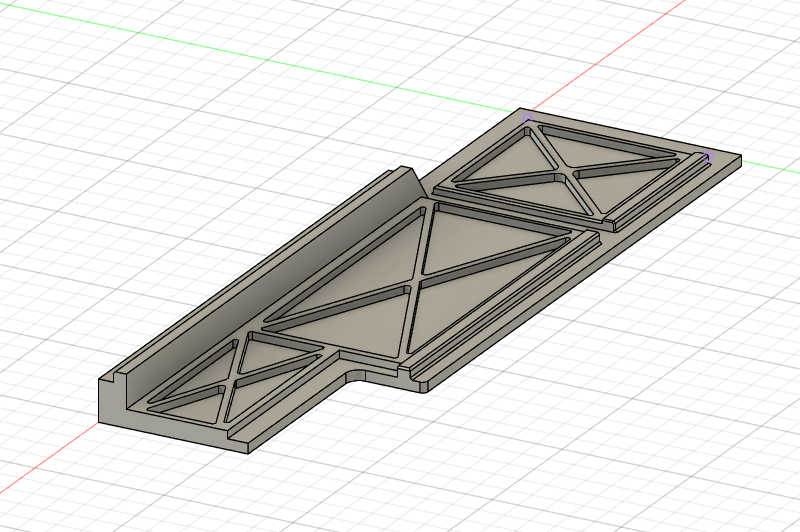
Task: Click the X-rib crossing in the large middle section
Action: point(416,282)
